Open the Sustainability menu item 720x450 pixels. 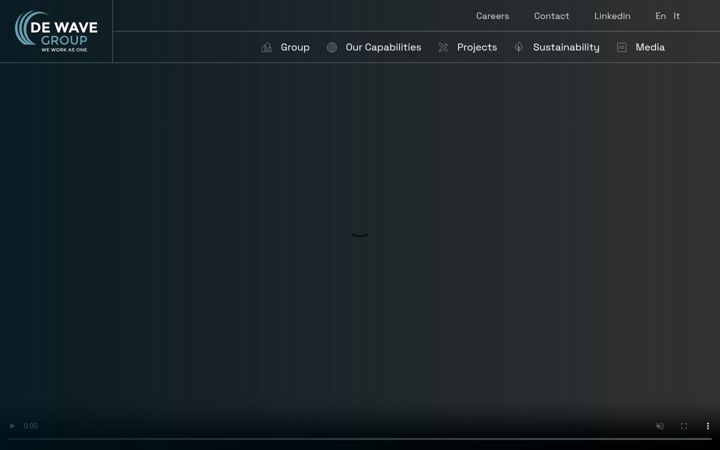click(x=566, y=47)
